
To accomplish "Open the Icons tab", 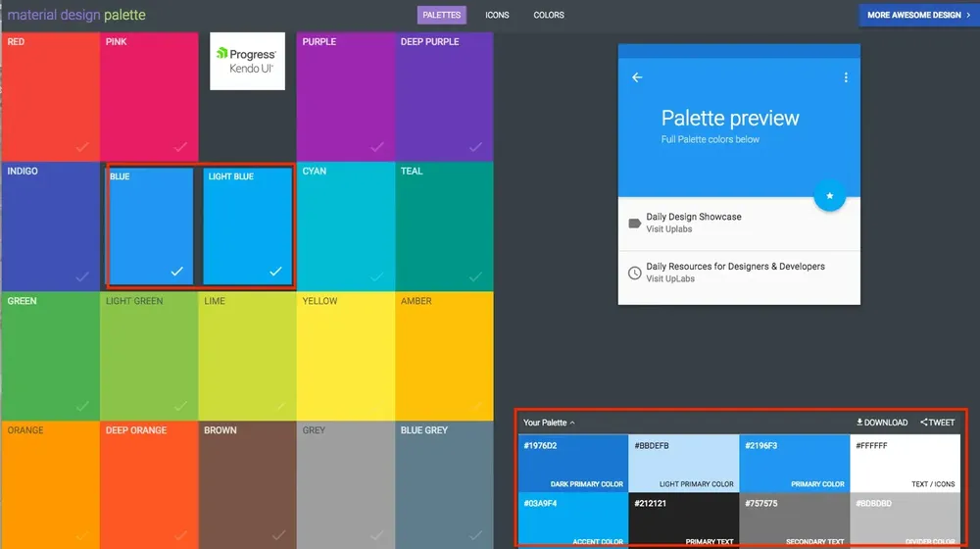I will click(x=497, y=15).
